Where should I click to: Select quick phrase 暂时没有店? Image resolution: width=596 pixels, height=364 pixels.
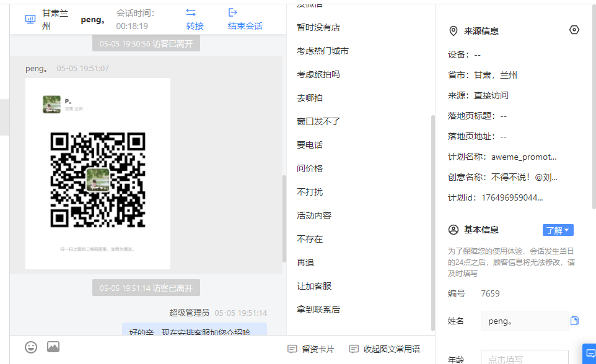tap(318, 27)
